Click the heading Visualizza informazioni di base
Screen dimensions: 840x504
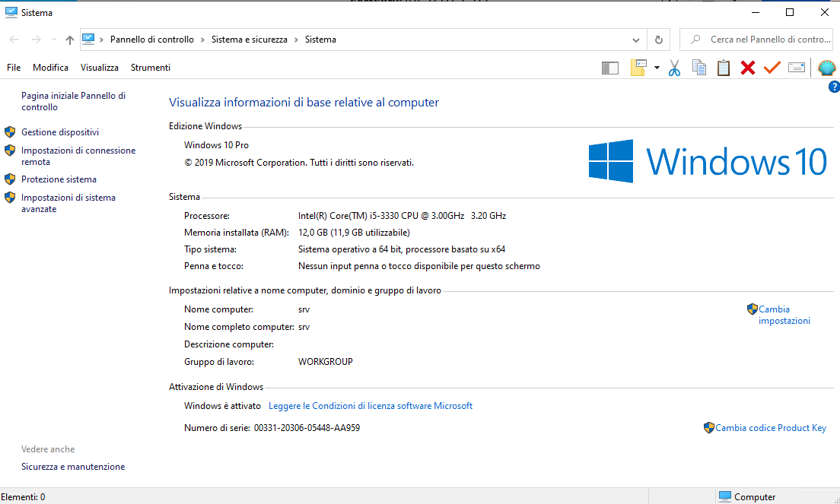pos(304,102)
